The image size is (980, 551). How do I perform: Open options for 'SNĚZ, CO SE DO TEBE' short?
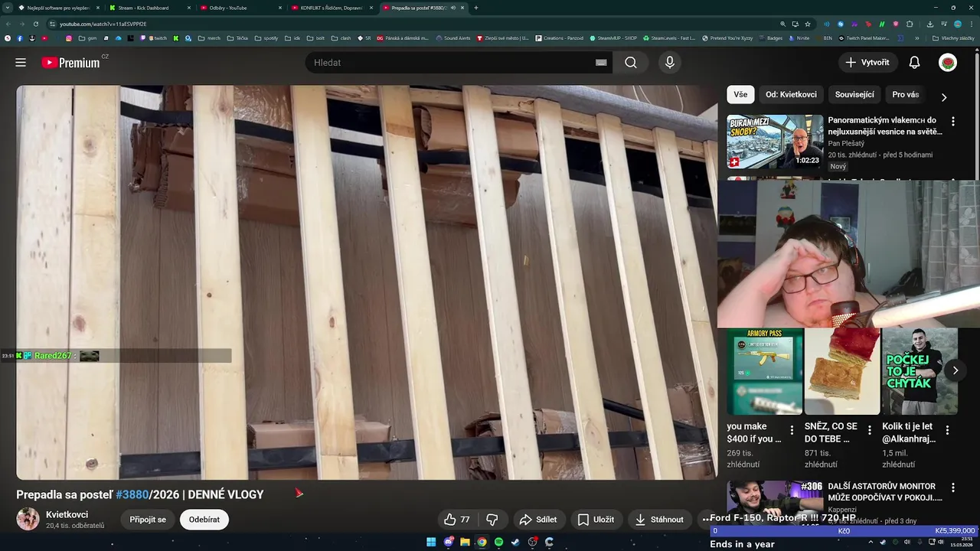pyautogui.click(x=869, y=431)
